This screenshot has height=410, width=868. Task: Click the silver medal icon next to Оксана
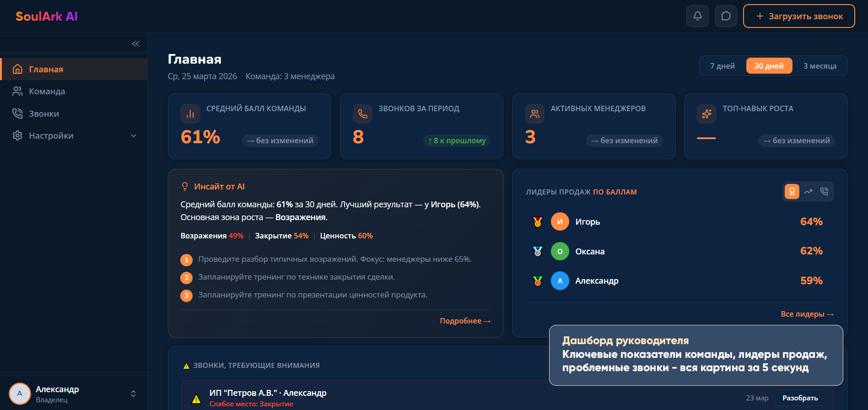(x=538, y=251)
